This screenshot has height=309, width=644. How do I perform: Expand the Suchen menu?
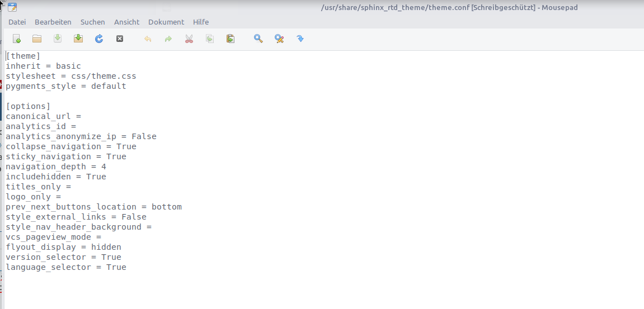(92, 22)
